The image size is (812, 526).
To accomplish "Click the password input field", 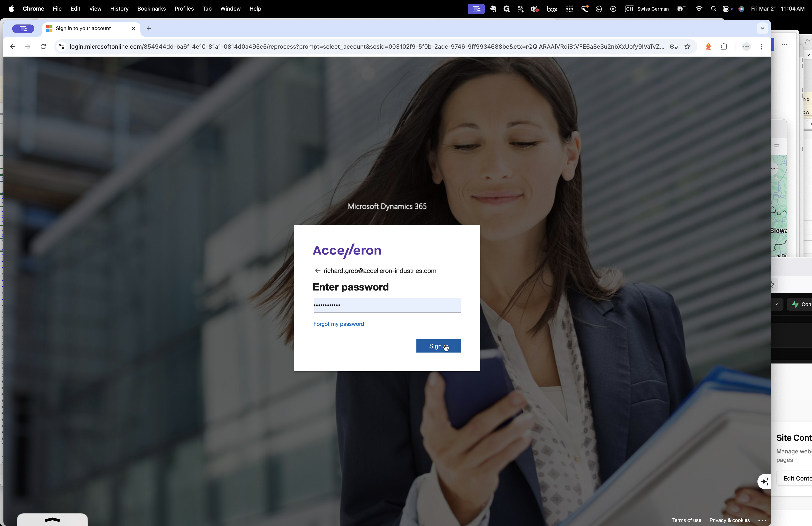I will 387,305.
